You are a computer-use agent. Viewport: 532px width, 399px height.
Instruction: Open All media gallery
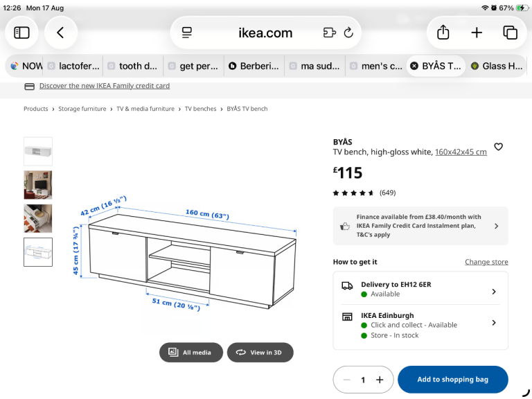191,352
